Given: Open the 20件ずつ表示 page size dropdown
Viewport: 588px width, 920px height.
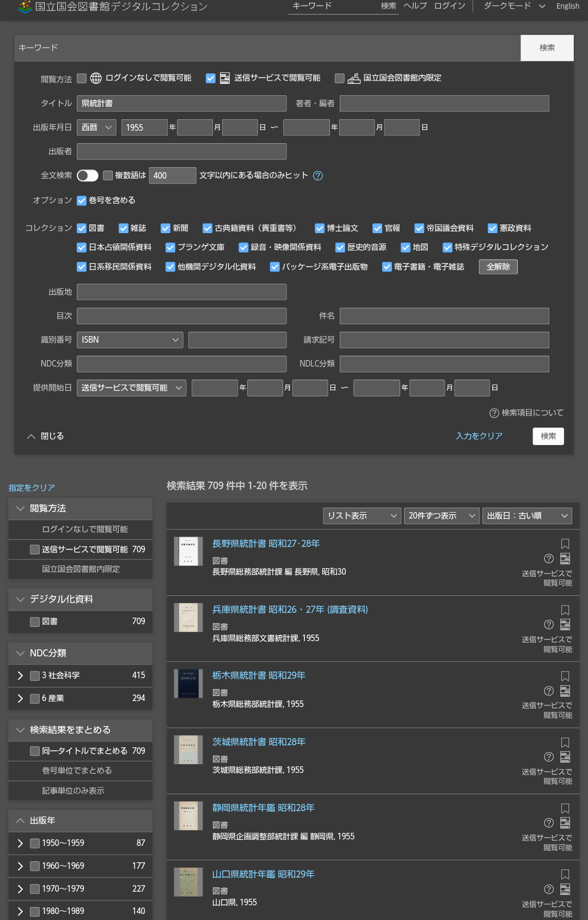Looking at the screenshot, I should tap(442, 516).
